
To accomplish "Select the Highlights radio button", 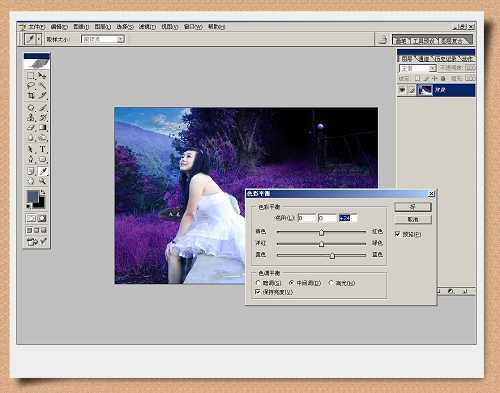I will [331, 283].
